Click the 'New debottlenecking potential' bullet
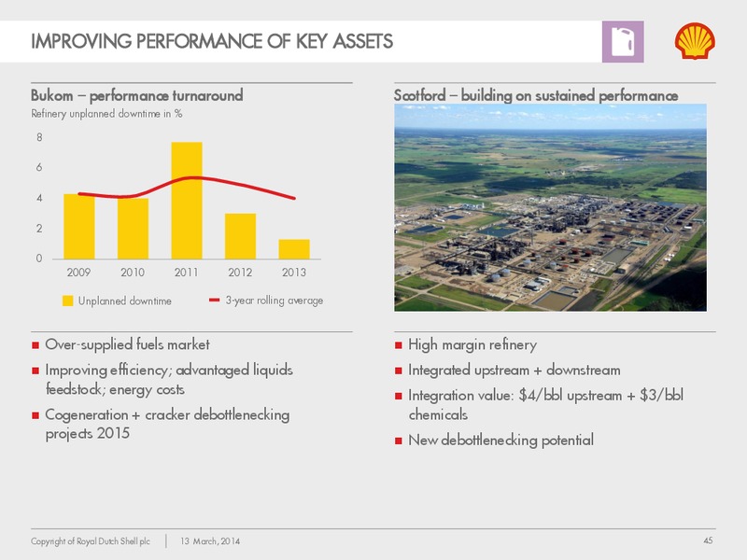This screenshot has height=560, width=747. point(501,440)
